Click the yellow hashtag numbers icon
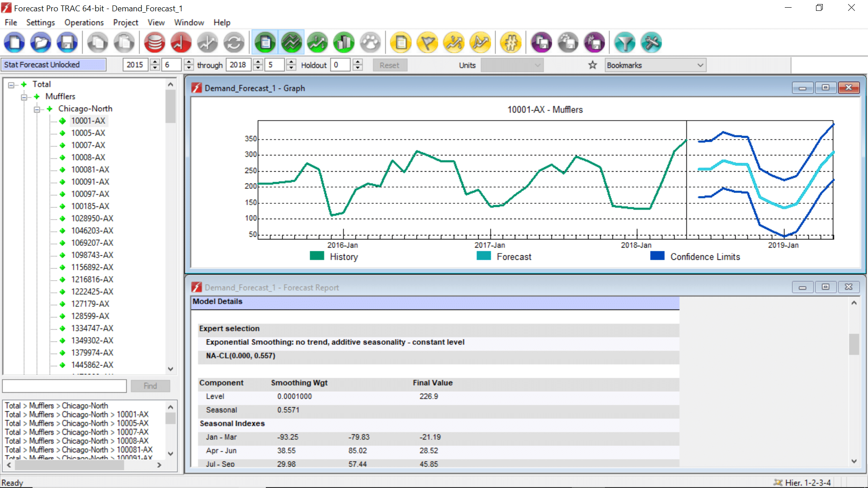The width and height of the screenshot is (868, 488). (x=511, y=42)
